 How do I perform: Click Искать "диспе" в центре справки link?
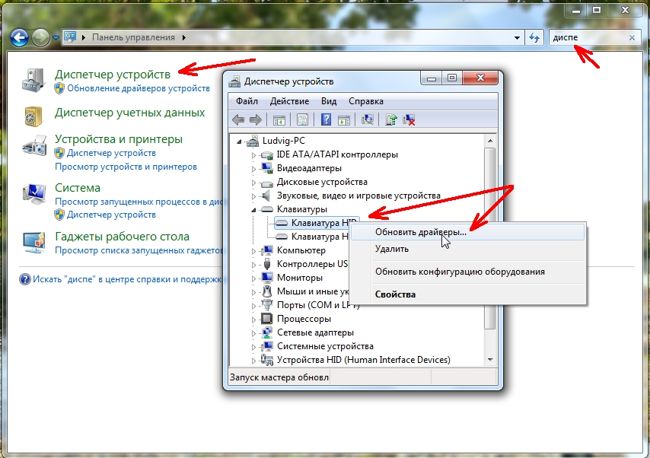coord(128,279)
